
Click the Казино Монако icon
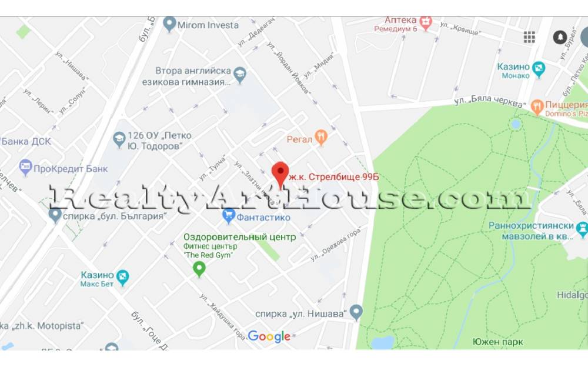coord(539,70)
